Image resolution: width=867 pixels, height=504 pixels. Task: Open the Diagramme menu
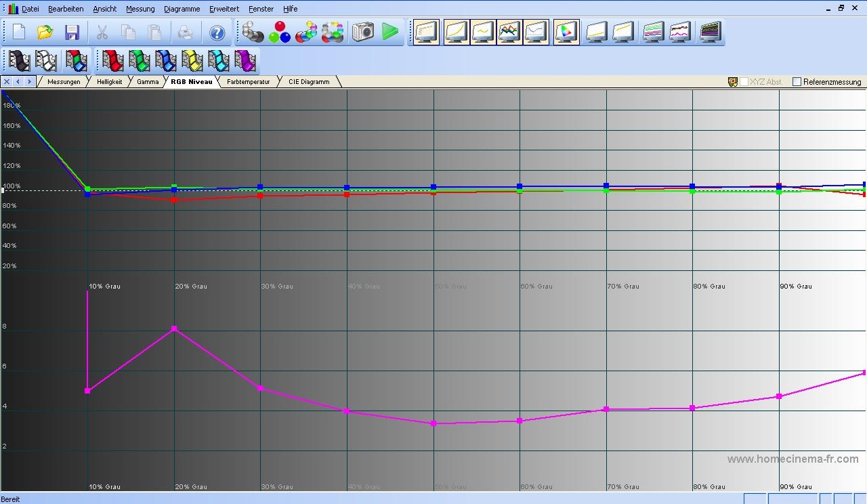(x=182, y=9)
